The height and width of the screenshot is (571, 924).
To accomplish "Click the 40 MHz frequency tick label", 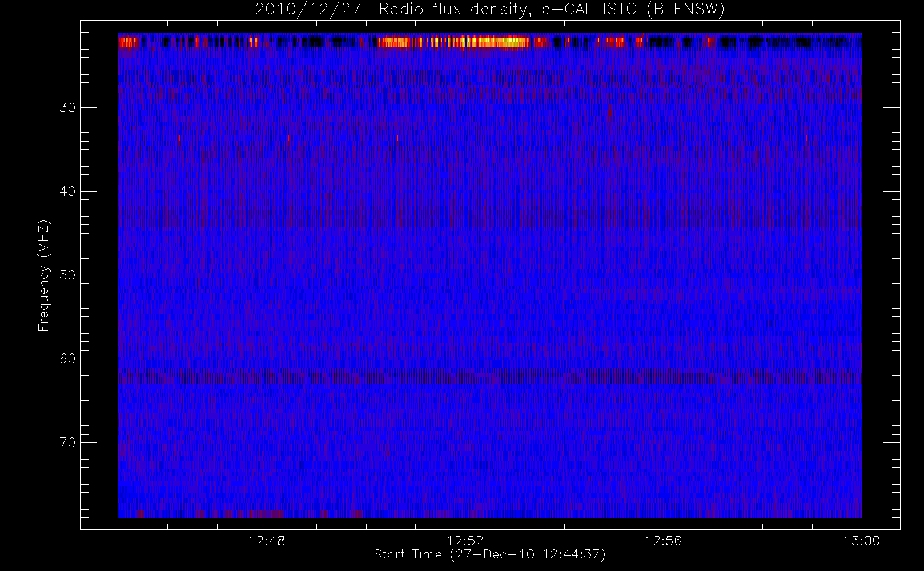I will coord(67,191).
